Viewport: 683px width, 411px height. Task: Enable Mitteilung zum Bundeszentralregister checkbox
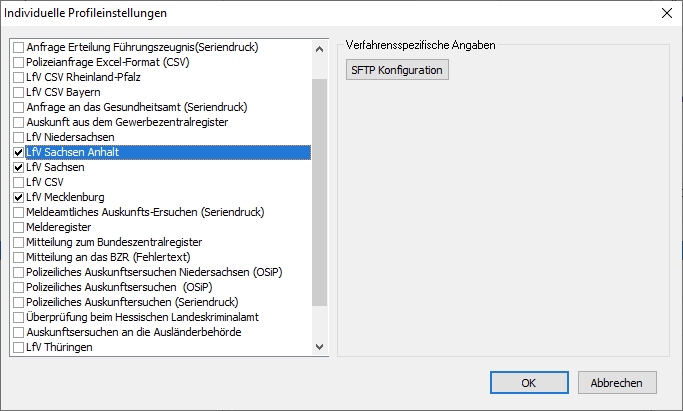point(19,242)
